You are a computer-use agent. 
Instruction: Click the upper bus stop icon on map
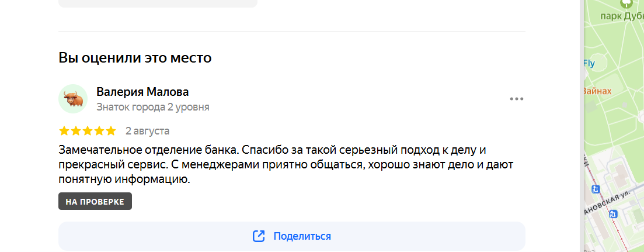(596, 189)
